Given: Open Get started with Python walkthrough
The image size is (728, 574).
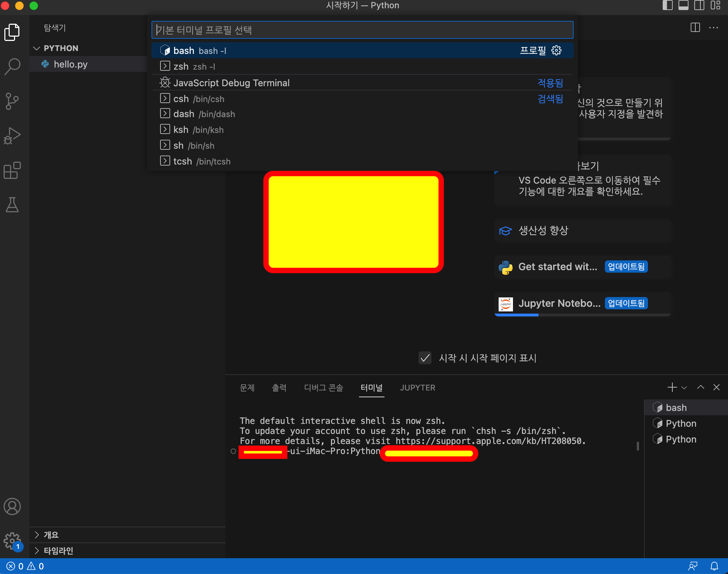Looking at the screenshot, I should click(x=583, y=267).
